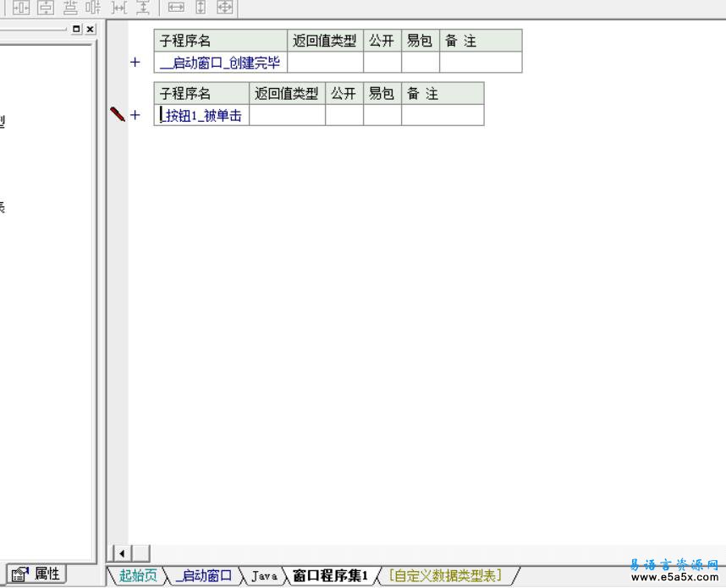The image size is (726, 588).
Task: Click 易包 cell of __启动窗口_创建完毕 row
Action: [421, 62]
